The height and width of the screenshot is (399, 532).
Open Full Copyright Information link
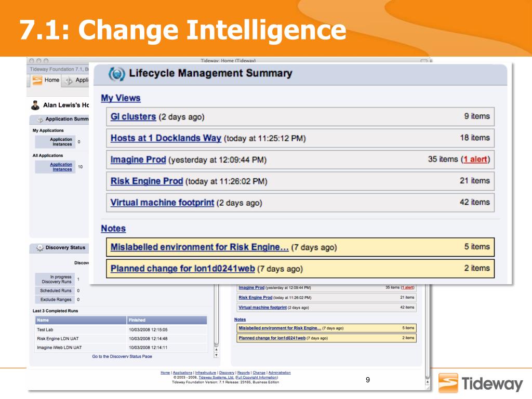(x=257, y=377)
